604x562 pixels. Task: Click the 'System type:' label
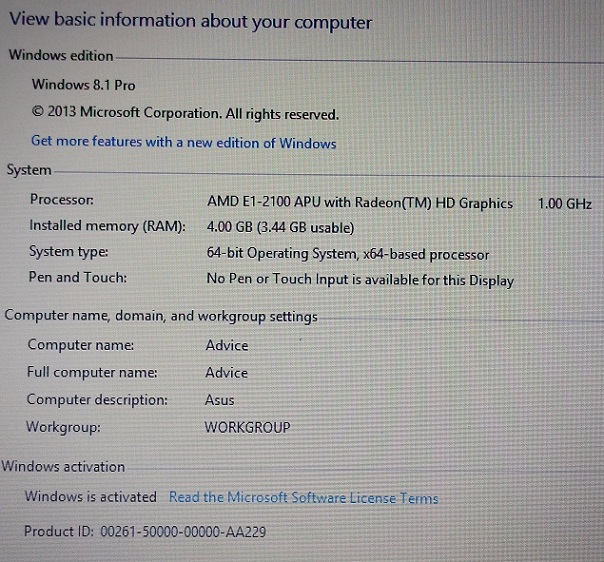tap(69, 252)
